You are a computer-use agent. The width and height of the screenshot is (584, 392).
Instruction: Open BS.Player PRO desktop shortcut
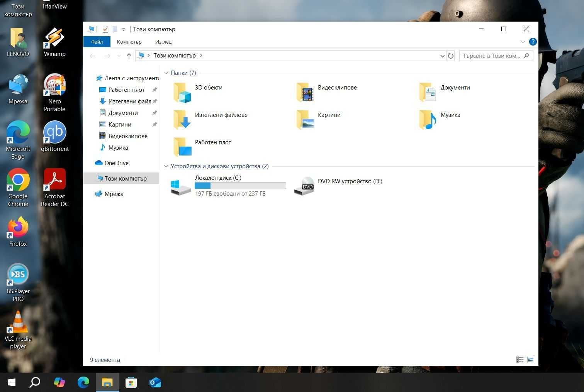pyautogui.click(x=18, y=282)
